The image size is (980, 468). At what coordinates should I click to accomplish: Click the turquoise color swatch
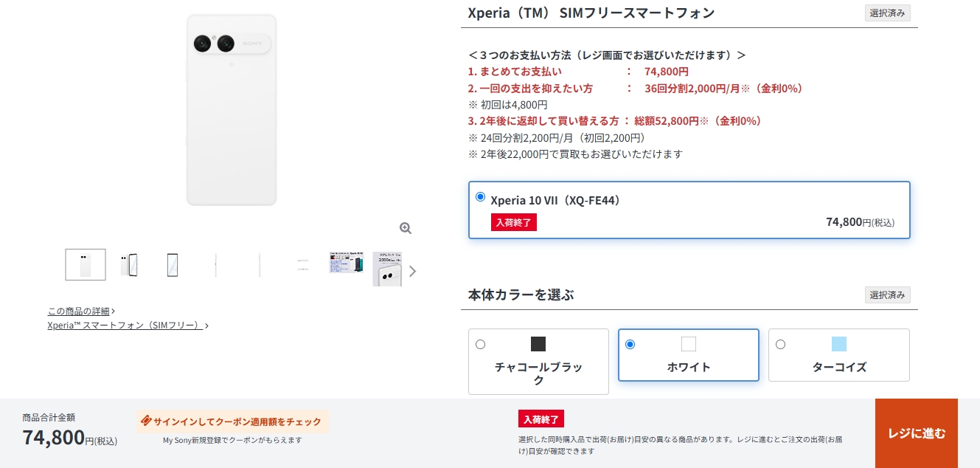coord(839,344)
